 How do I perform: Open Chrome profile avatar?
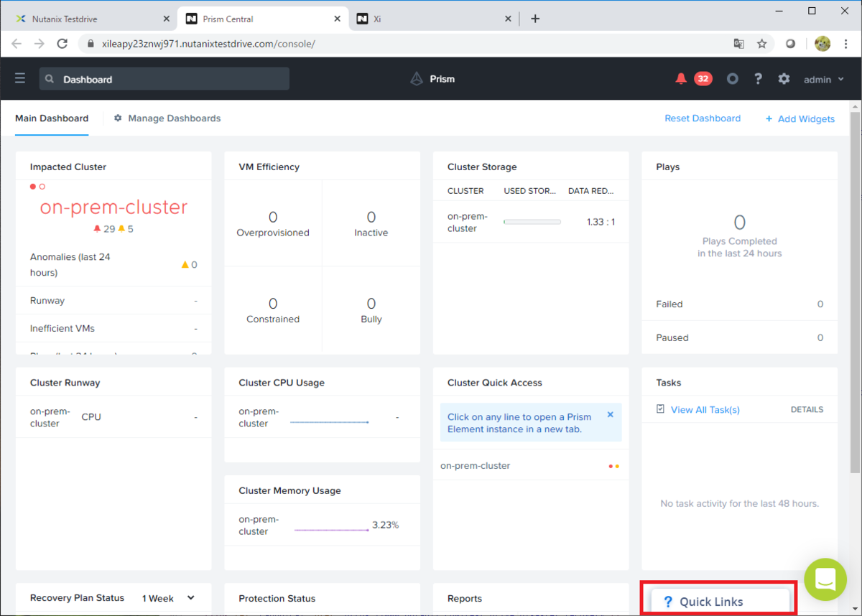(822, 44)
